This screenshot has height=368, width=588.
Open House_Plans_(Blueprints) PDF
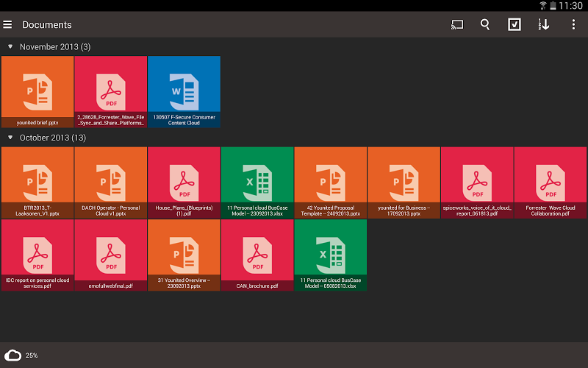pyautogui.click(x=184, y=182)
